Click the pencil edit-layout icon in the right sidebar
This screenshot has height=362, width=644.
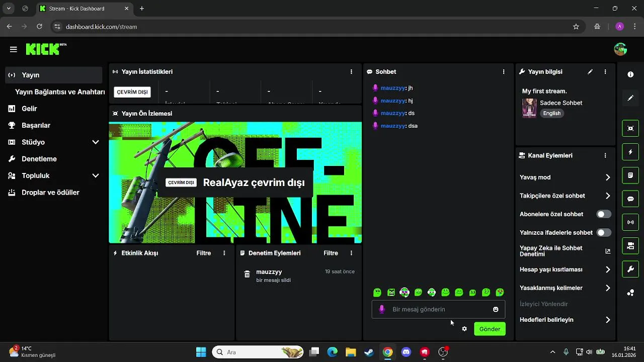tap(630, 98)
